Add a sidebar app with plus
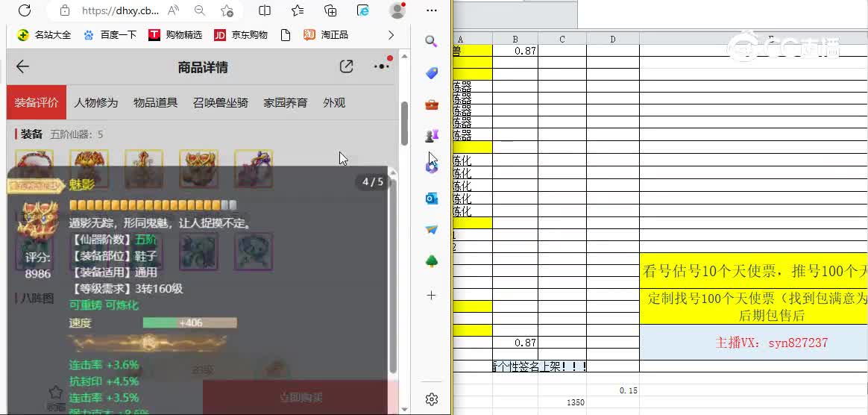This screenshot has width=868, height=415. point(432,296)
